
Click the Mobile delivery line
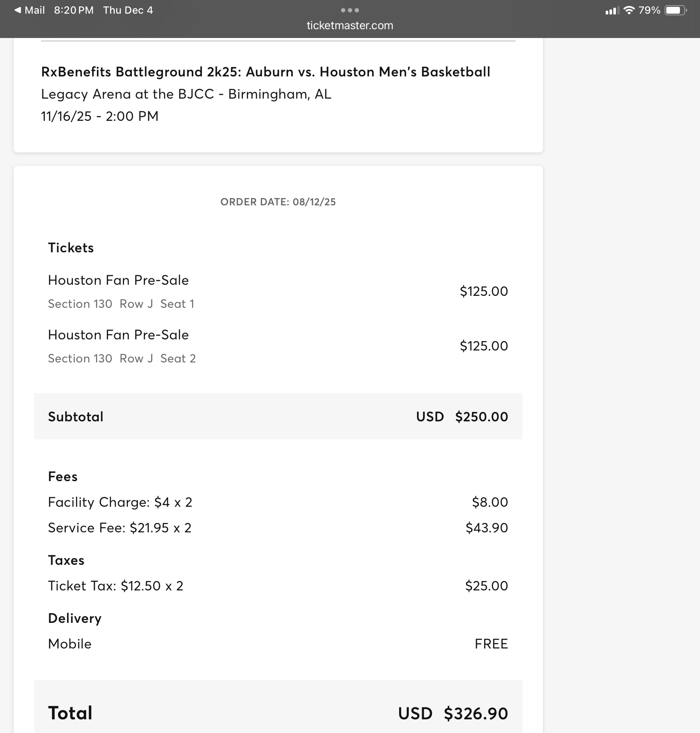tap(70, 644)
